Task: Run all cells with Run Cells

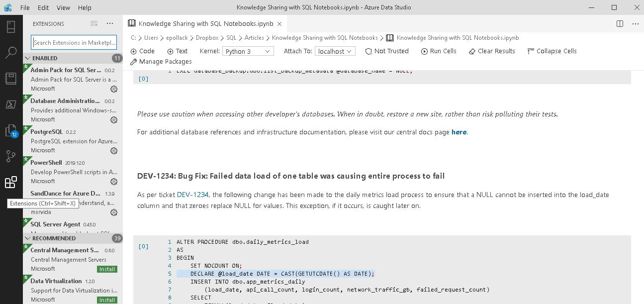Action: (439, 51)
